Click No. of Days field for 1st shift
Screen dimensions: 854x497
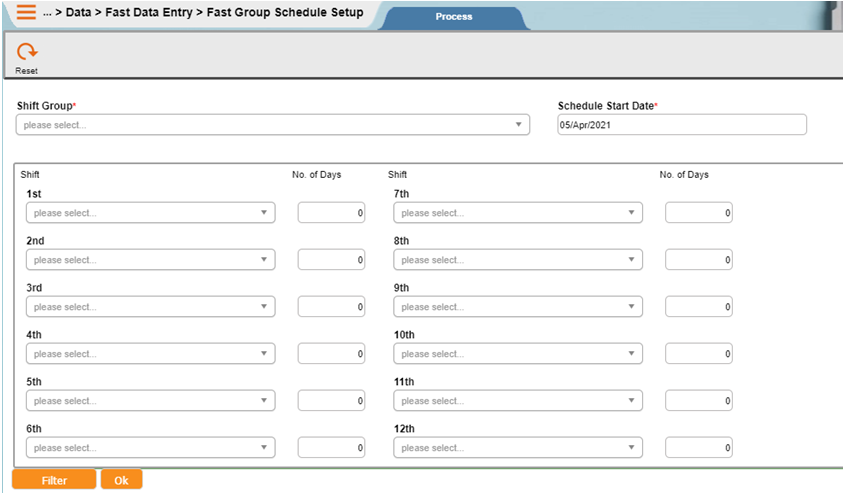pos(332,213)
